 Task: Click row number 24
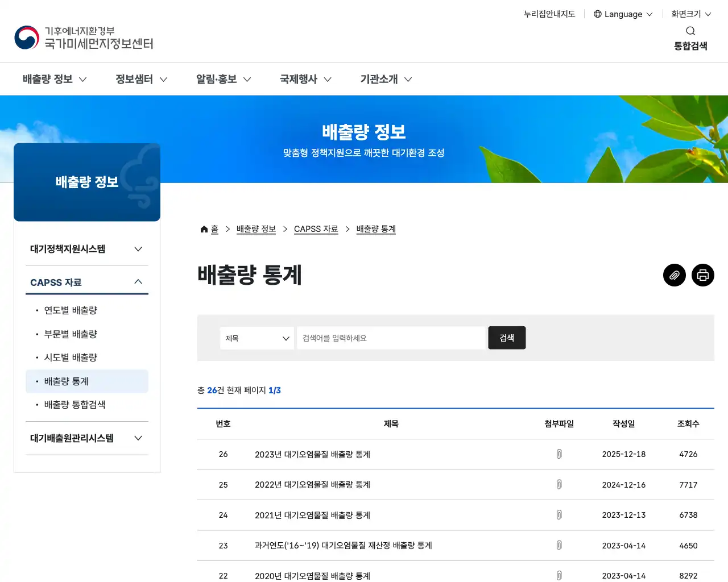[223, 515]
